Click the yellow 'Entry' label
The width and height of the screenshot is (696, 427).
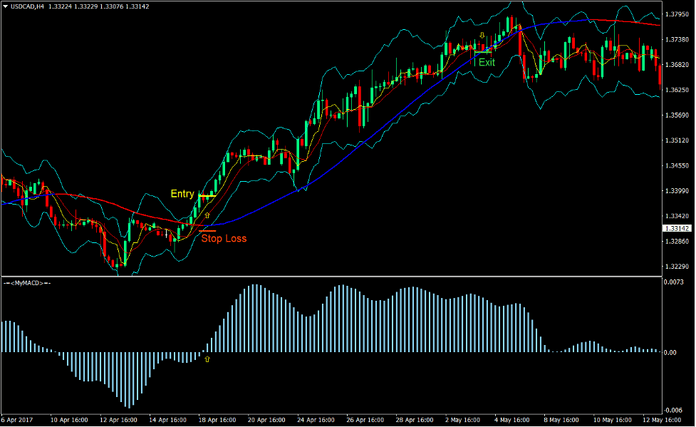182,194
